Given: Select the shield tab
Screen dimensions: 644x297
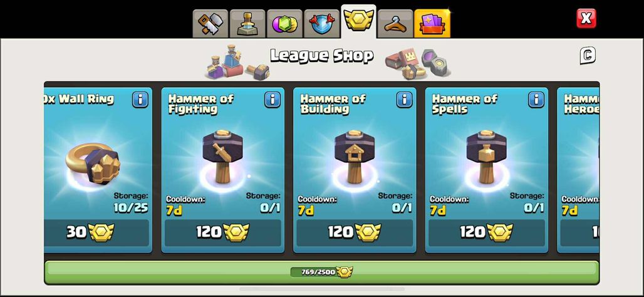Looking at the screenshot, I should [x=321, y=23].
